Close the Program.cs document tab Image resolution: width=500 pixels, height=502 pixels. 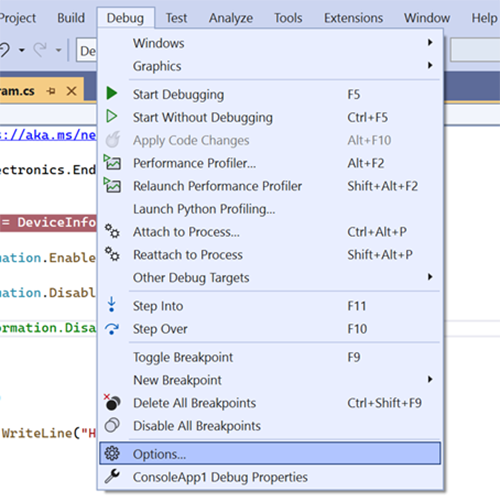(71, 91)
